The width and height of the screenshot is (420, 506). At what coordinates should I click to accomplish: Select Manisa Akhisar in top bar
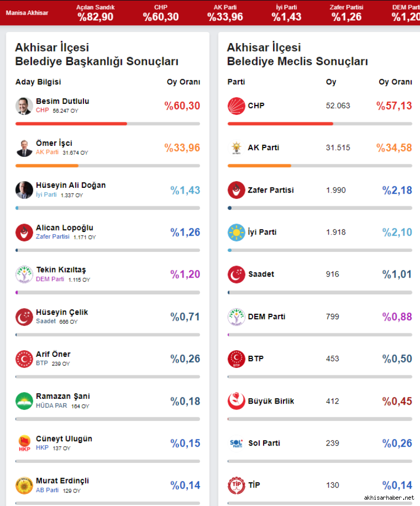click(27, 13)
